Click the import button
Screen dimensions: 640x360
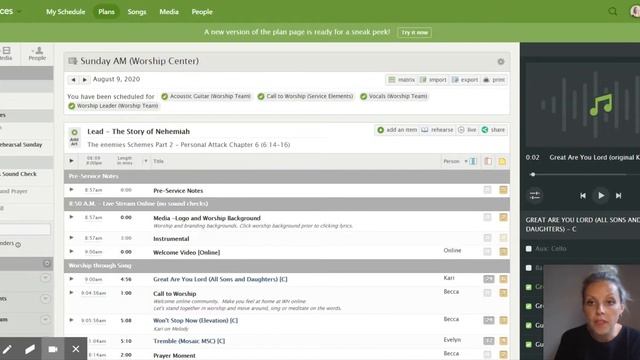point(433,80)
